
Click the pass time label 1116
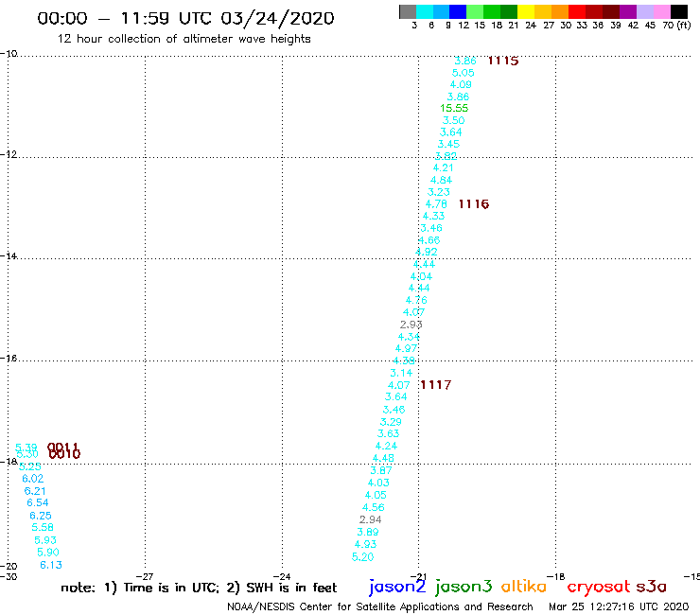[x=474, y=204]
